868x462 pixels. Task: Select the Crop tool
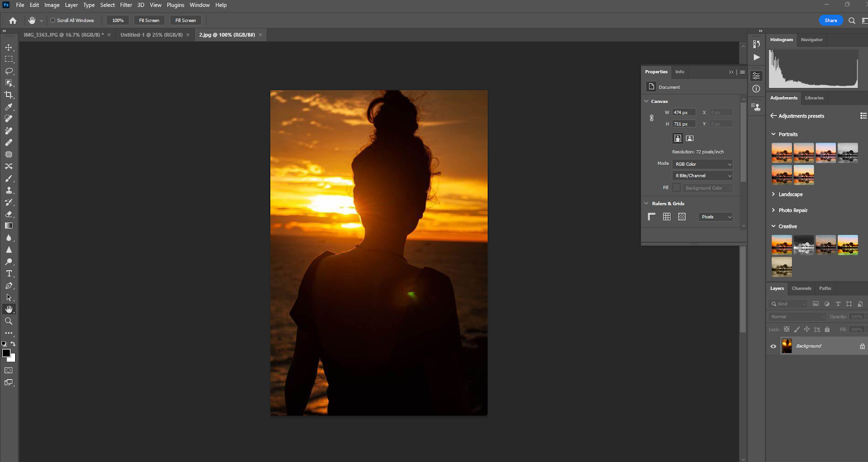coord(9,95)
